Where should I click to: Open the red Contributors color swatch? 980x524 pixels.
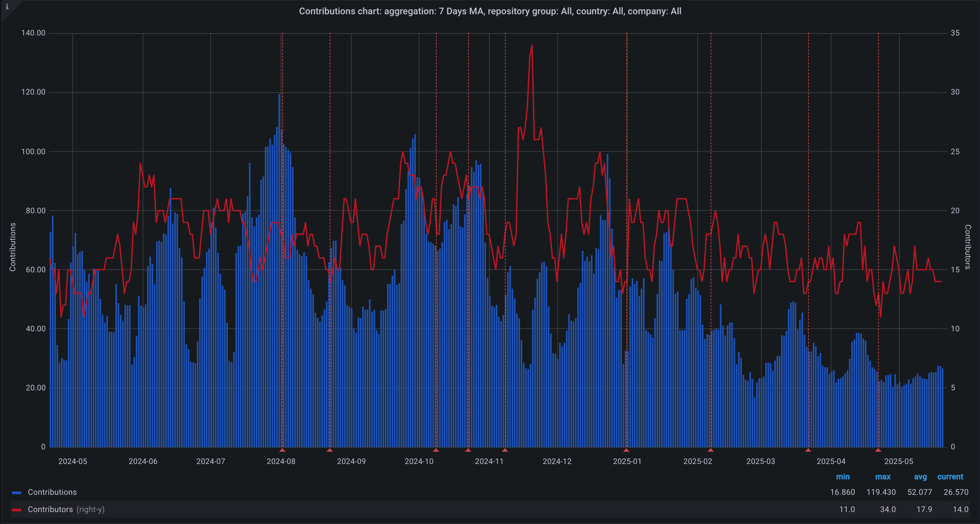[16, 509]
